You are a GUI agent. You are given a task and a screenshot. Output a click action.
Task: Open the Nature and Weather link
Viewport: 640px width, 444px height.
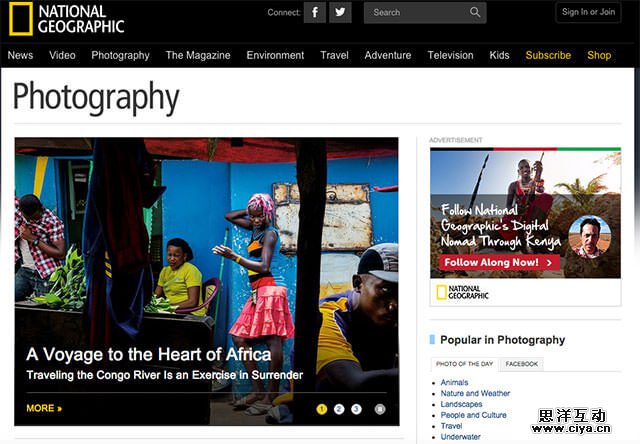pos(475,393)
